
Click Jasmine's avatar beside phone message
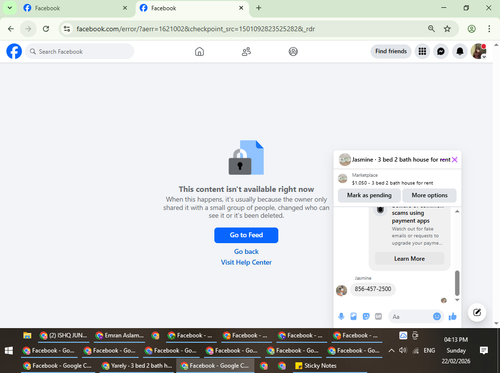tap(341, 290)
